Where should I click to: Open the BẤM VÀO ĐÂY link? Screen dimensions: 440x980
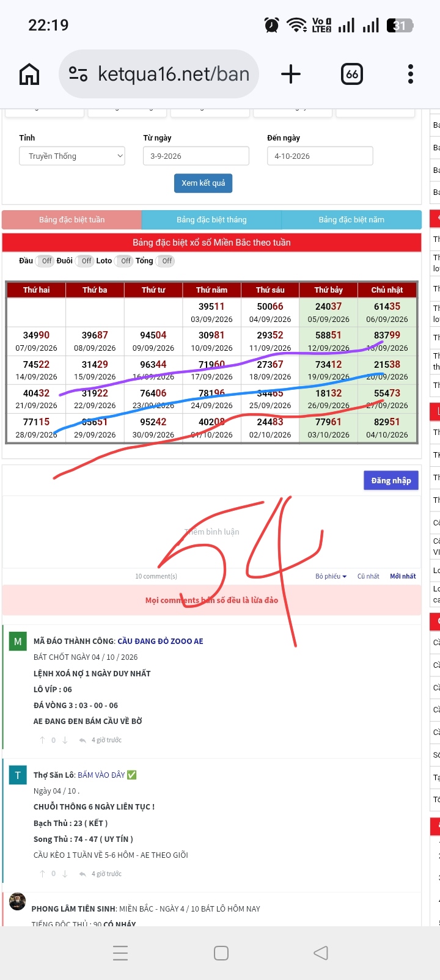[101, 775]
